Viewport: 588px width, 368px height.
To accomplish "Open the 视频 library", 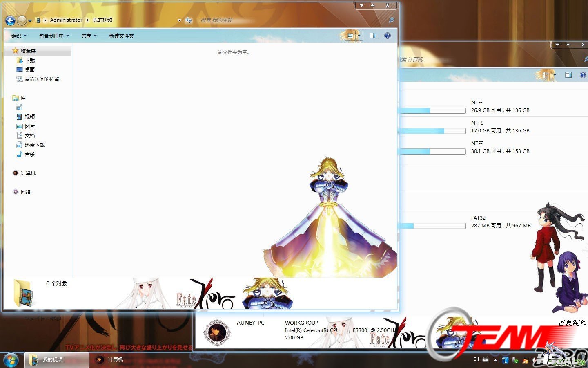I will click(x=30, y=117).
